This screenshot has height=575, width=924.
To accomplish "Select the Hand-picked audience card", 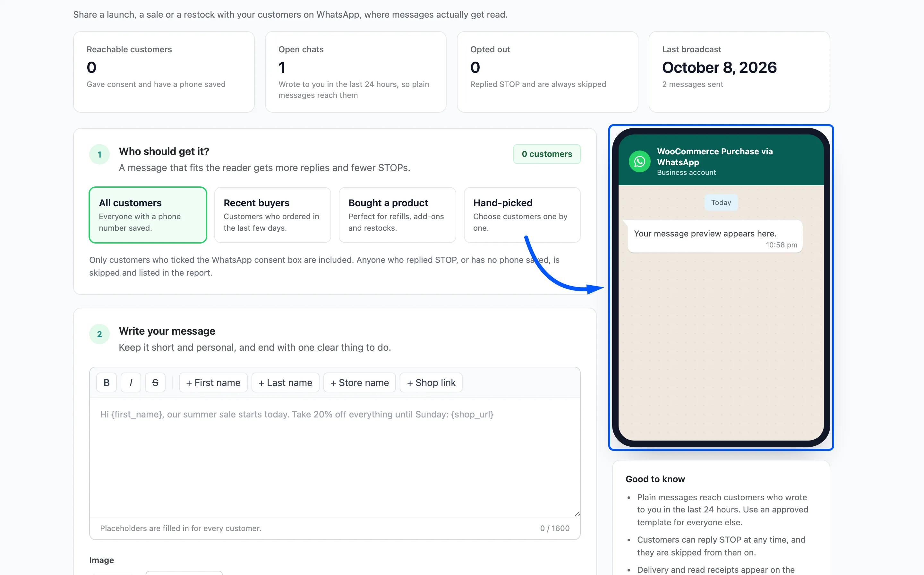I will point(522,215).
